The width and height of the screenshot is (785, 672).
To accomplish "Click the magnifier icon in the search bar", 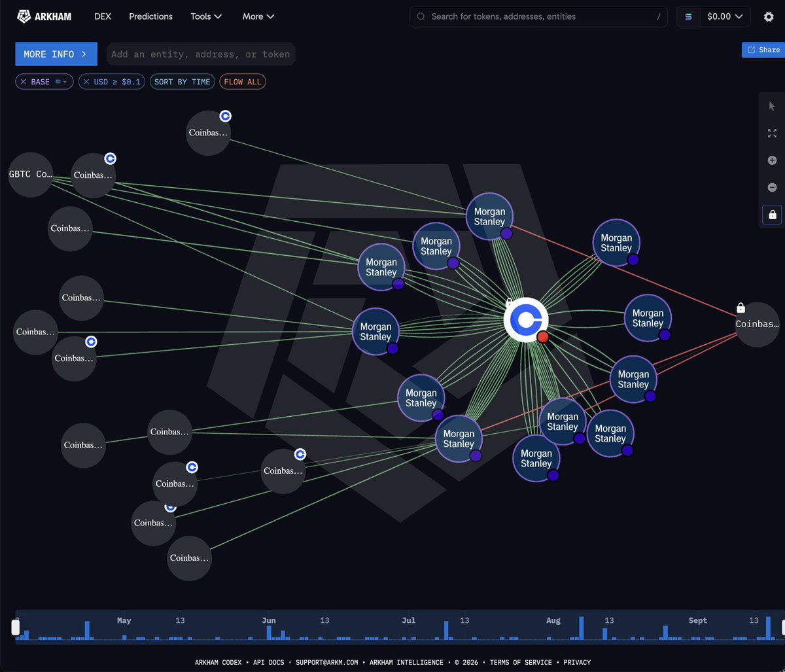I will [x=421, y=16].
